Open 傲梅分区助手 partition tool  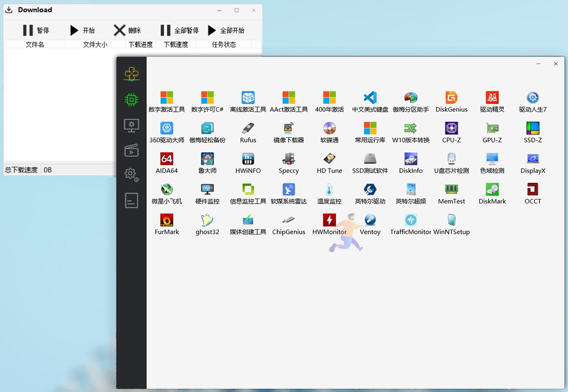[x=411, y=102]
